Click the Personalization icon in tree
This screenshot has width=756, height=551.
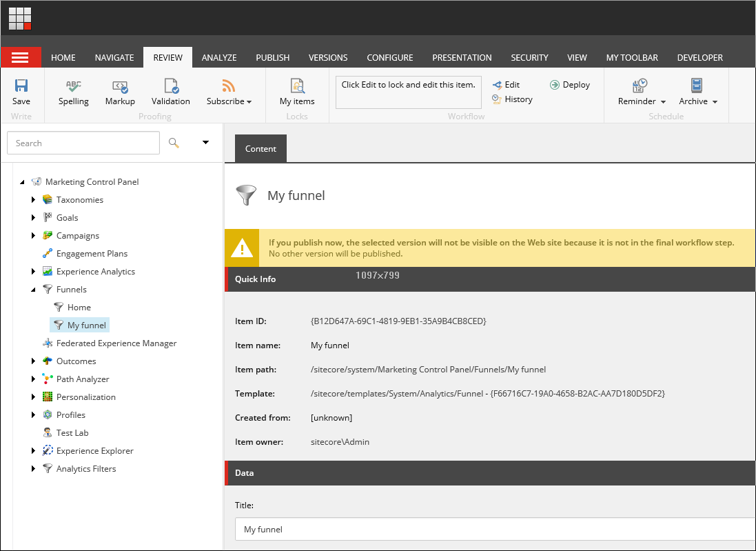(48, 397)
